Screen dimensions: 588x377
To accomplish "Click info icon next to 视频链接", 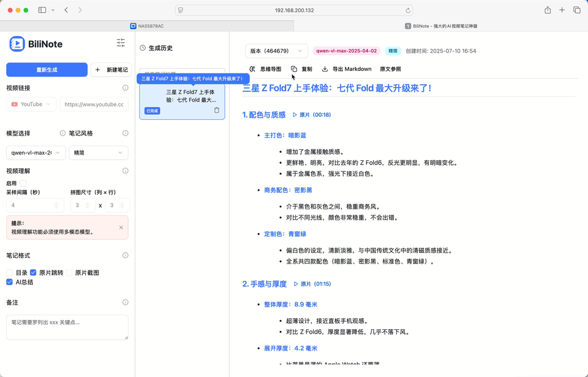I will click(x=125, y=88).
